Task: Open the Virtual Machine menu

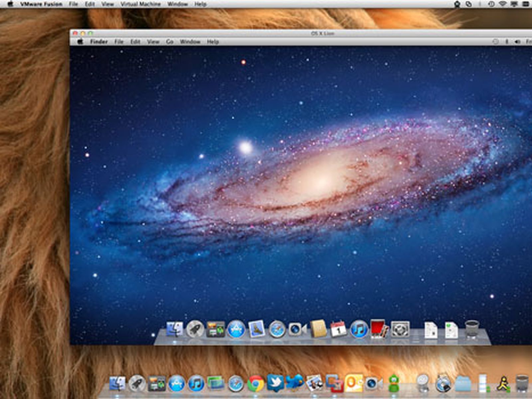Action: click(x=140, y=4)
